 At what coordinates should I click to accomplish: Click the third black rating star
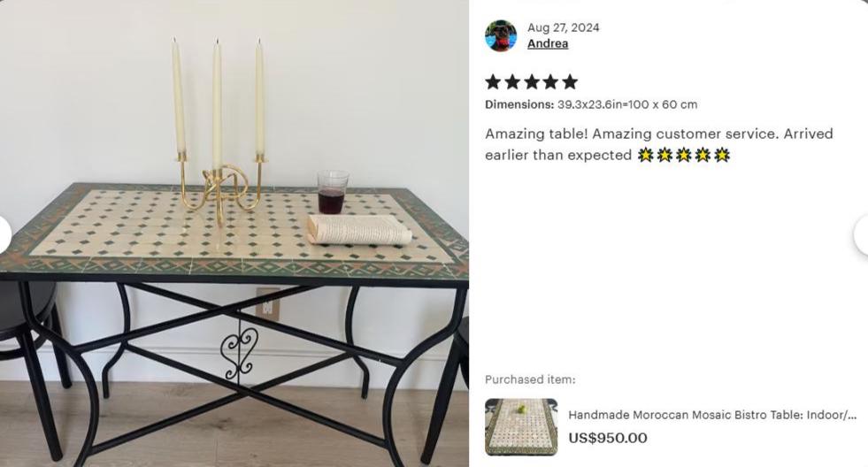(532, 82)
